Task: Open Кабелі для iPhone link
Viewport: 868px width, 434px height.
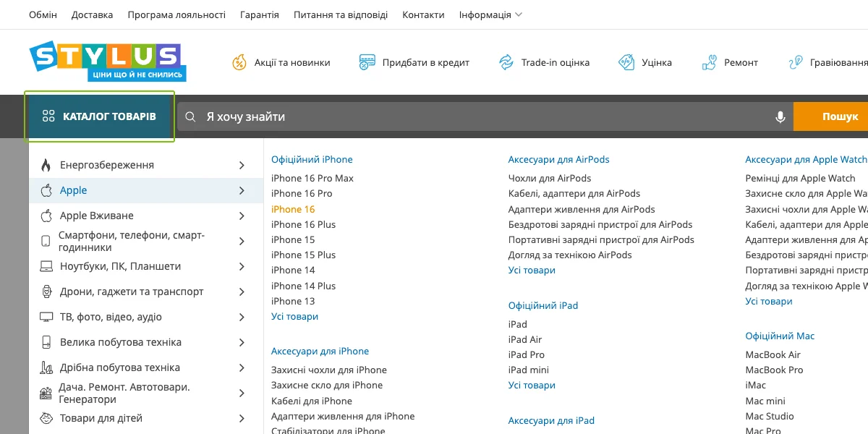Action: 312,401
